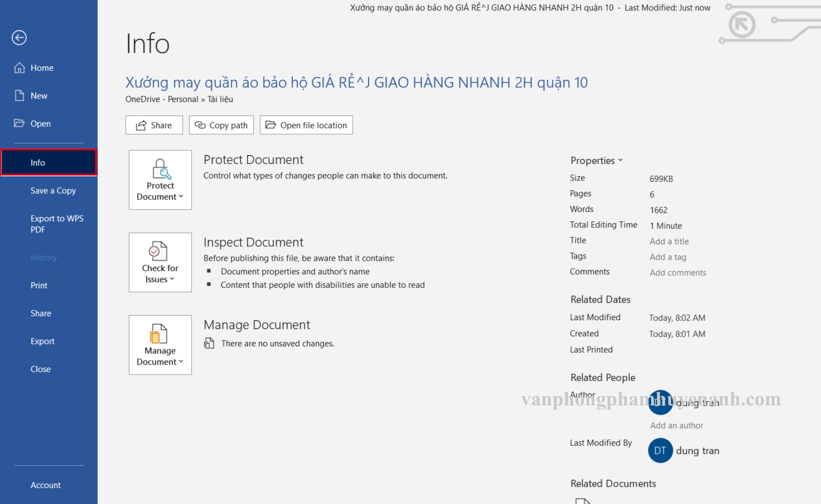This screenshot has height=504, width=821.
Task: Open the Manage Document dropdown
Action: point(160,345)
